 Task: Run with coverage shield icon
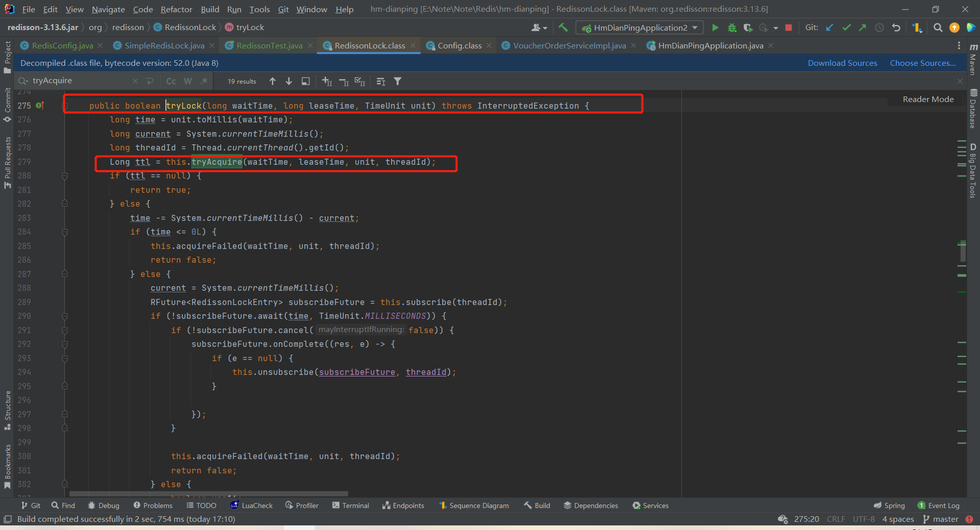point(748,28)
